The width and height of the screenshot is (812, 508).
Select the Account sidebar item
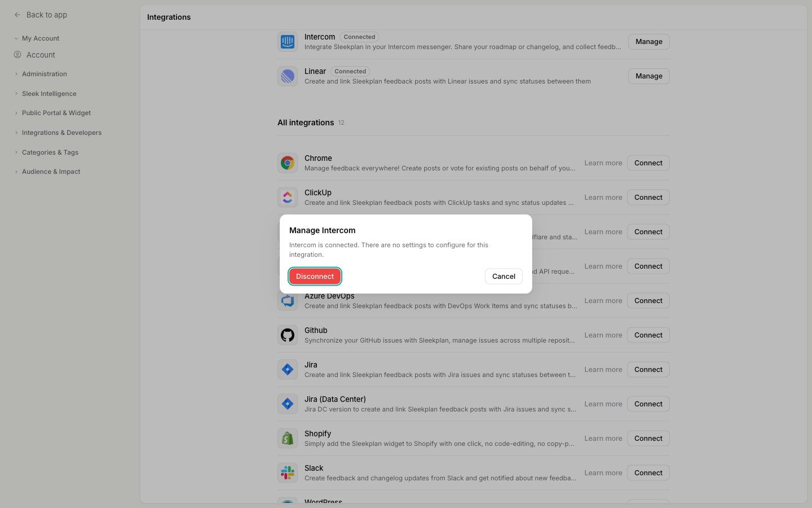pyautogui.click(x=41, y=55)
